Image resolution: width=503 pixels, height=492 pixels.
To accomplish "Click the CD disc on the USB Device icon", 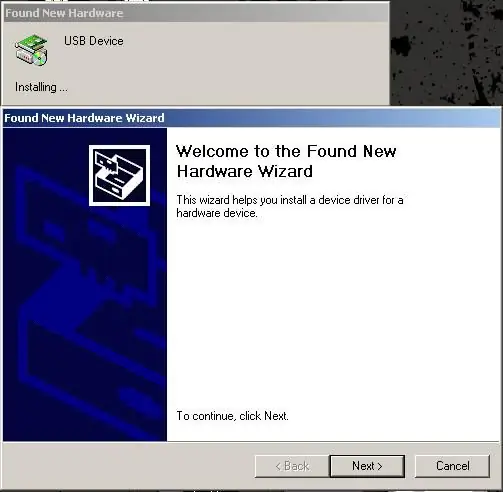I will pyautogui.click(x=40, y=58).
